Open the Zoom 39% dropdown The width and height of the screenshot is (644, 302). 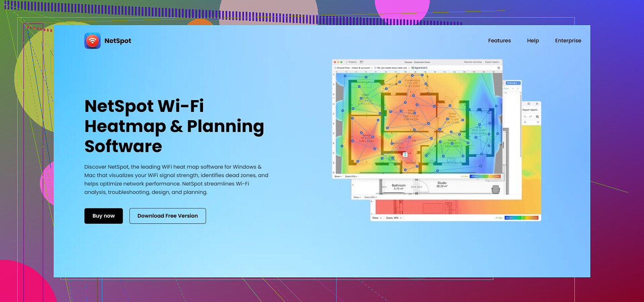coord(393,218)
